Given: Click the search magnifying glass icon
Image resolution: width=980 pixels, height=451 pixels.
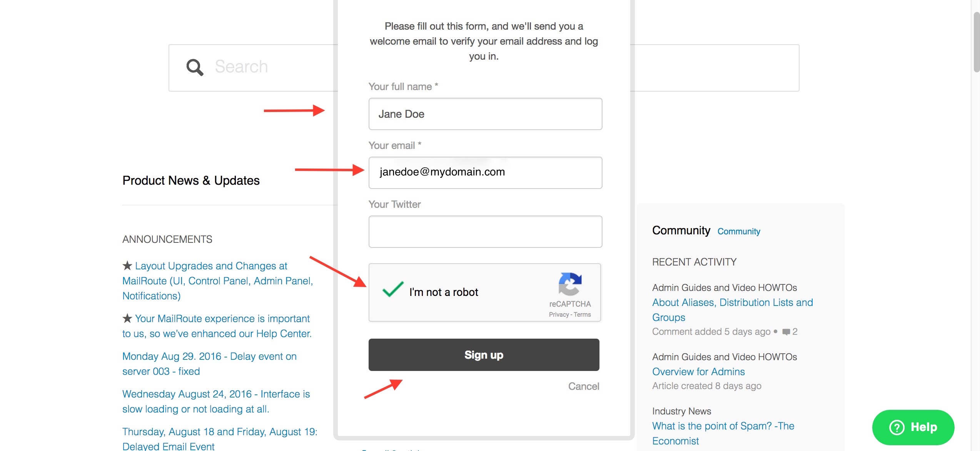Looking at the screenshot, I should click(195, 67).
